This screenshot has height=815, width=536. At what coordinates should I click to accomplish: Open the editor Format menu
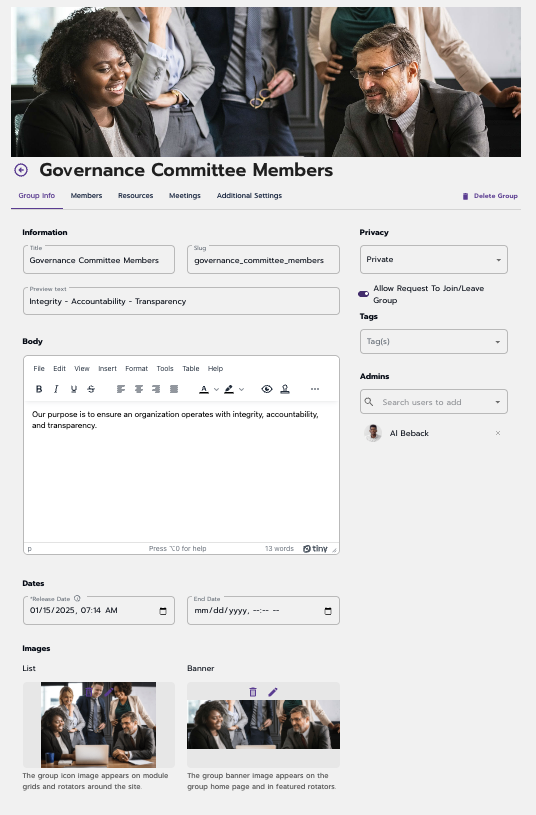pyautogui.click(x=137, y=369)
